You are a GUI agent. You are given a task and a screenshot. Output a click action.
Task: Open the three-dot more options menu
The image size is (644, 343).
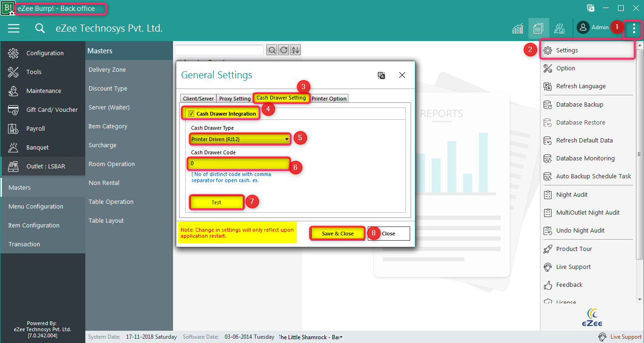pos(634,29)
